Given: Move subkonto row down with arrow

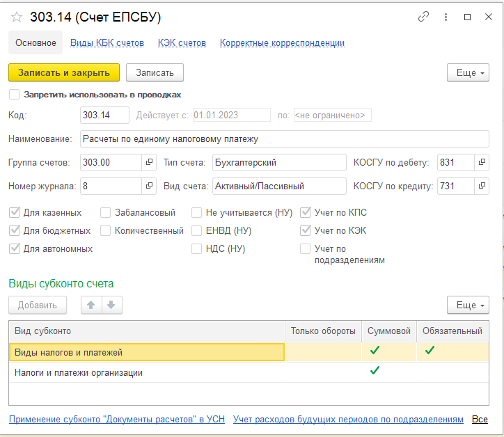Looking at the screenshot, I should tap(111, 305).
